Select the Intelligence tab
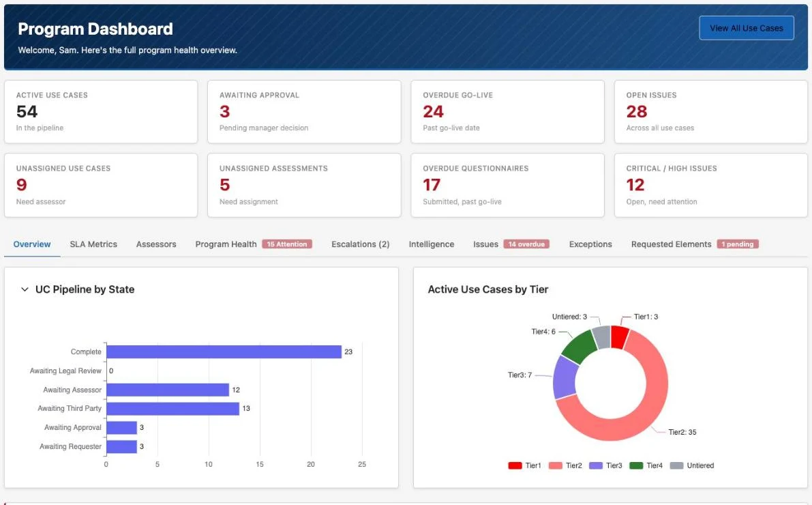The image size is (812, 505). [432, 244]
